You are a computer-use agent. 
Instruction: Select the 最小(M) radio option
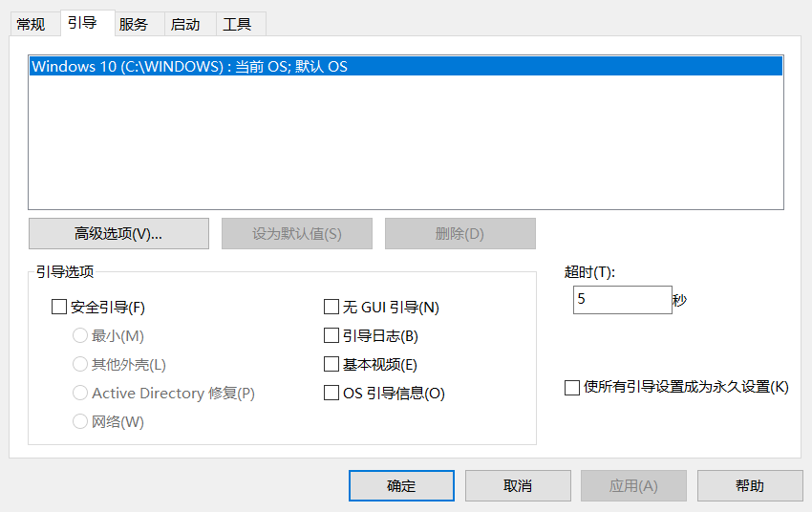pyautogui.click(x=79, y=335)
